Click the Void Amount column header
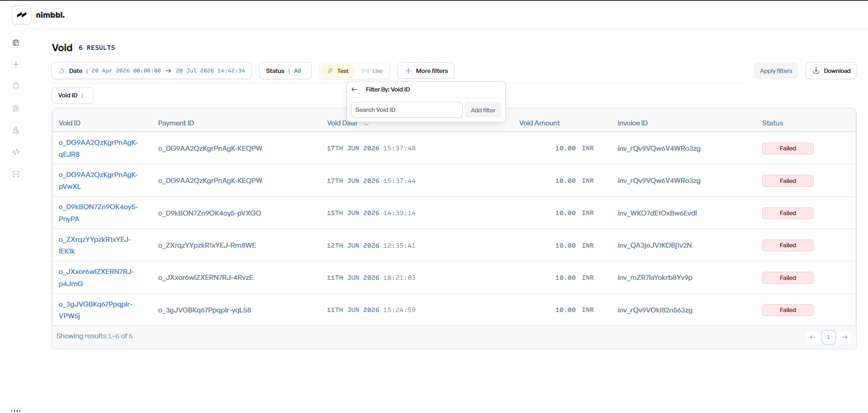Viewport: 868px width, 413px height. click(x=539, y=123)
